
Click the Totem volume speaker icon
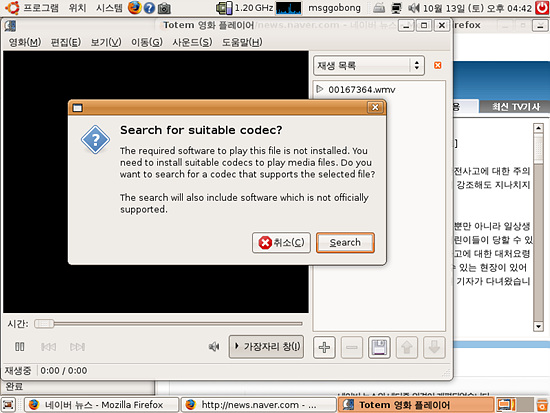point(214,347)
